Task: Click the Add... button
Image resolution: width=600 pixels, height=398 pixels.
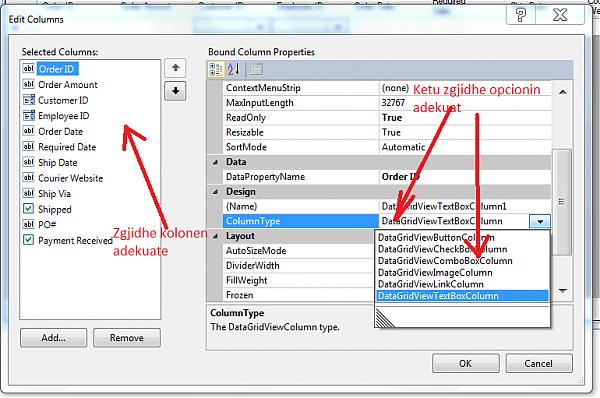Action: [x=54, y=338]
